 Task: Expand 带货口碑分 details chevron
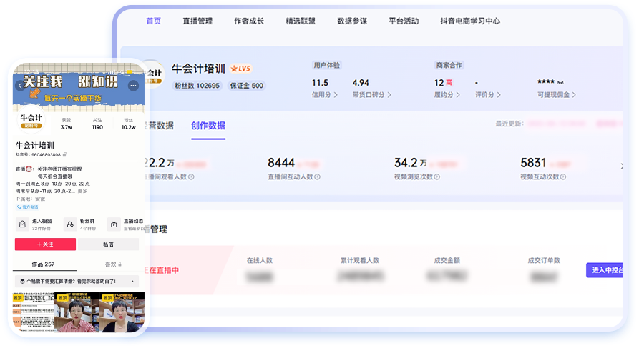pos(389,95)
